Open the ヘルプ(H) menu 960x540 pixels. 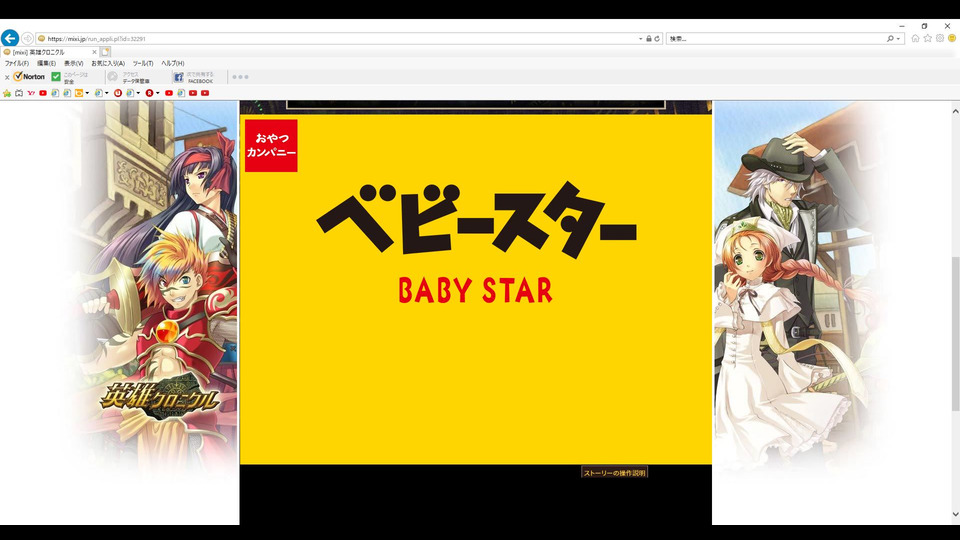173,63
